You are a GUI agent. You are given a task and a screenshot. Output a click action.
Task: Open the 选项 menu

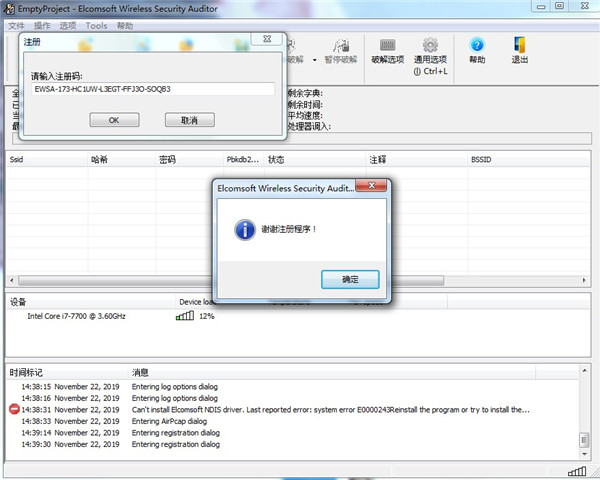click(68, 26)
